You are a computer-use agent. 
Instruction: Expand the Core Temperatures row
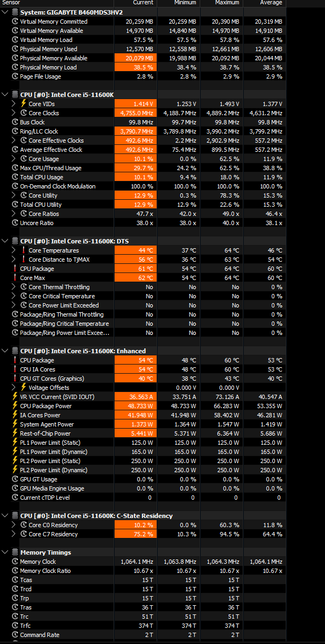tap(14, 250)
